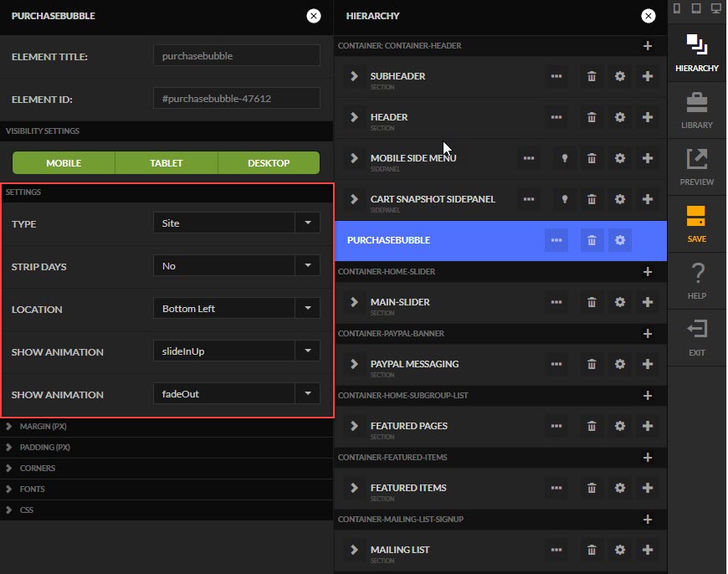This screenshot has width=728, height=574.
Task: Open settings gear for Header section
Action: coord(620,117)
